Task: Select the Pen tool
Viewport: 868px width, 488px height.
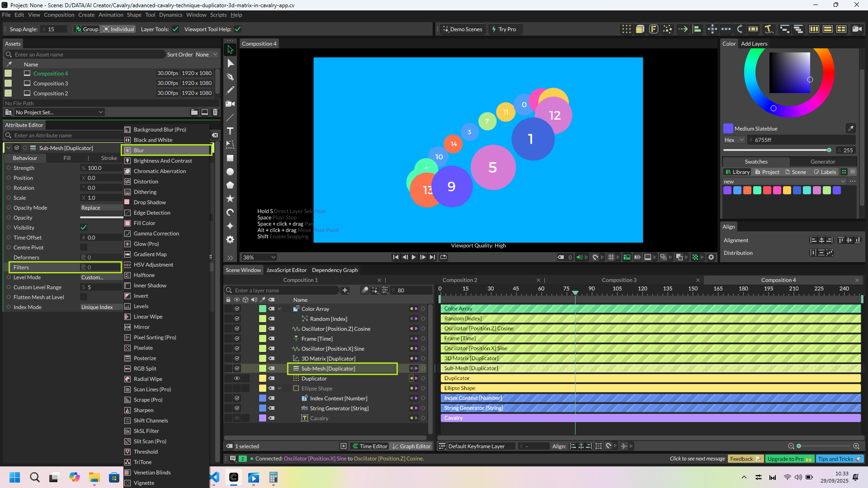Action: (x=230, y=77)
